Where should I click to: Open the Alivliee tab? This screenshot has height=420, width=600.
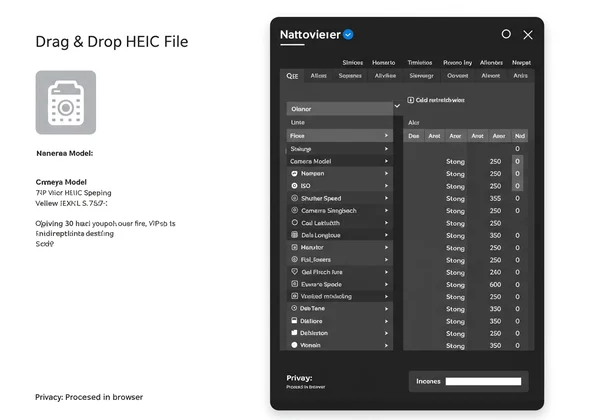point(385,76)
